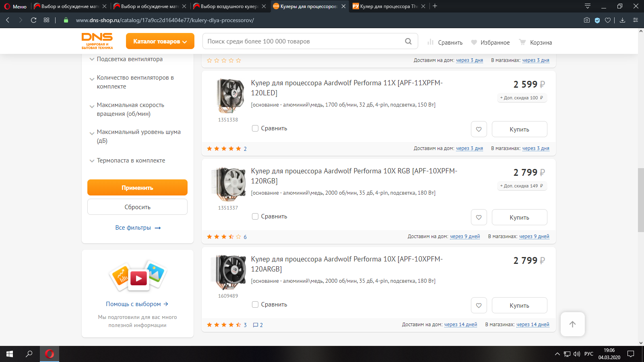644x362 pixels.
Task: Switch to the Выбор воздушного кулера tab
Action: point(229,6)
